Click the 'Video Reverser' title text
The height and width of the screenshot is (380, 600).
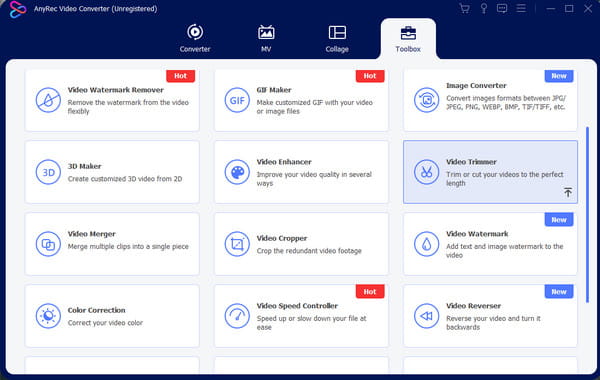(473, 306)
